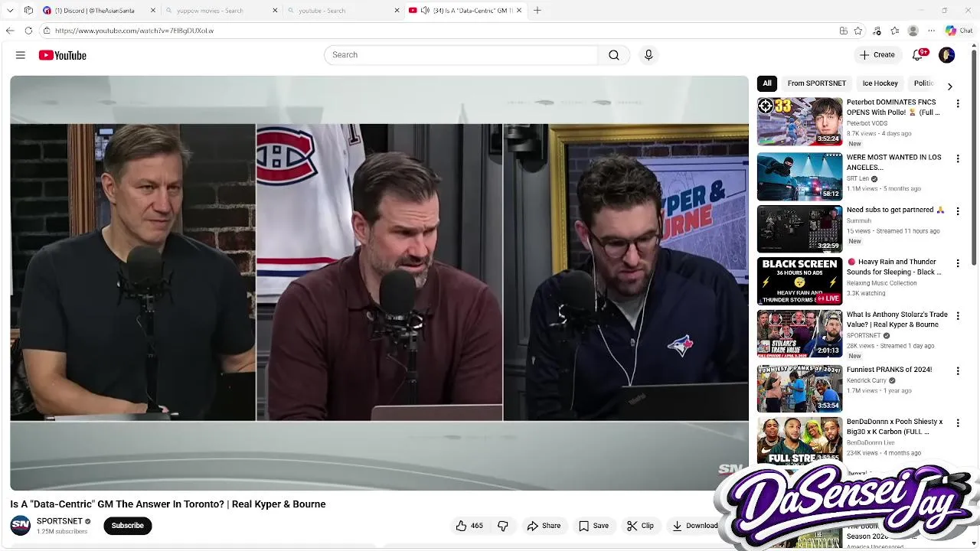Show more category chips with arrow
Screen dimensions: 980x551
949,86
